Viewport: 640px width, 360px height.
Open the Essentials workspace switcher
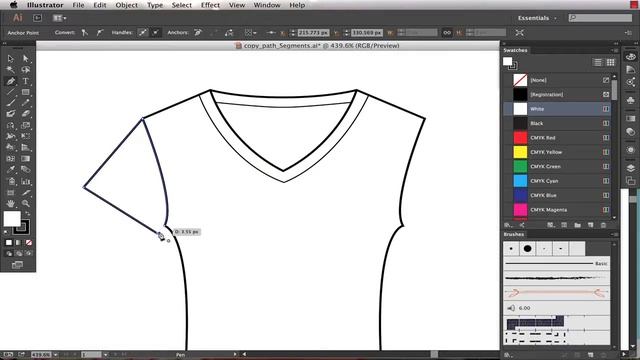[537, 18]
